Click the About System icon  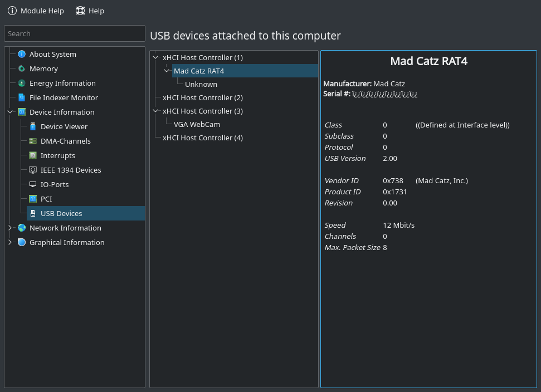click(x=22, y=54)
